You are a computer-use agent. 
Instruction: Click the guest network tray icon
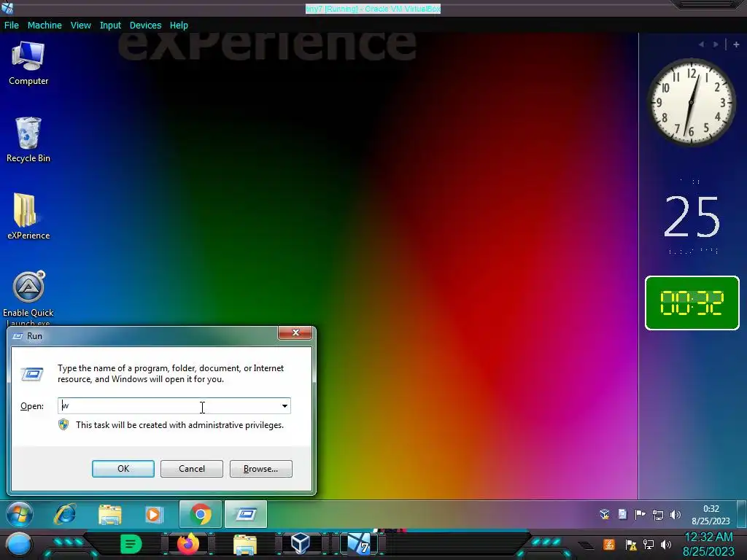click(x=658, y=514)
